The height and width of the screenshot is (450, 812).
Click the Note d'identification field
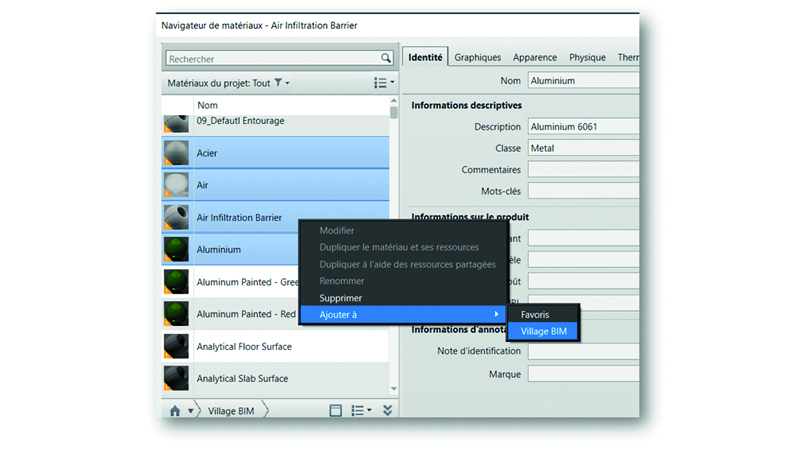point(584,351)
